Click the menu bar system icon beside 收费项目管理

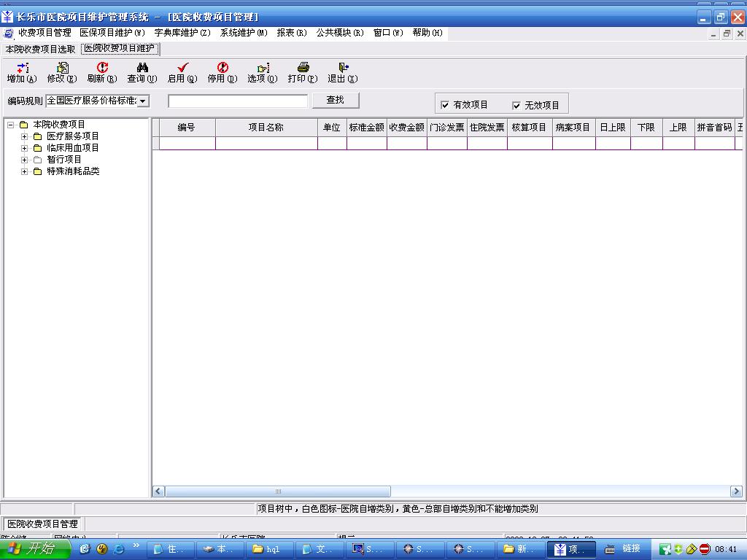click(8, 33)
